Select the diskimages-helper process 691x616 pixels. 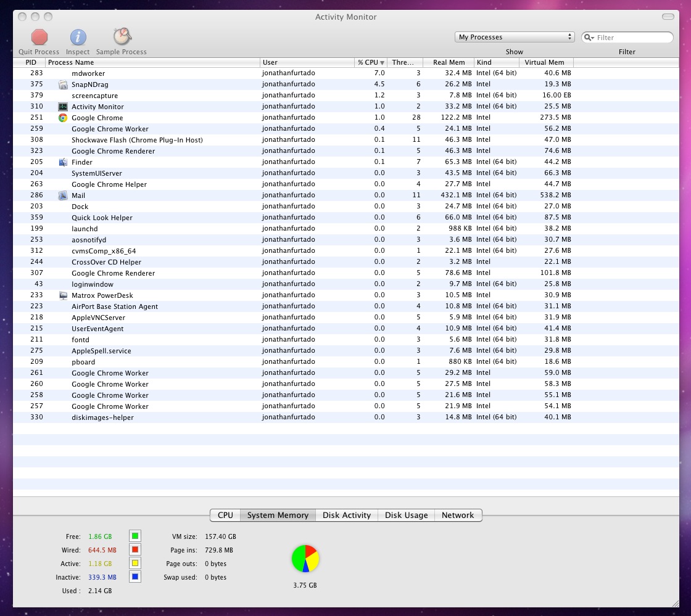[x=346, y=417]
